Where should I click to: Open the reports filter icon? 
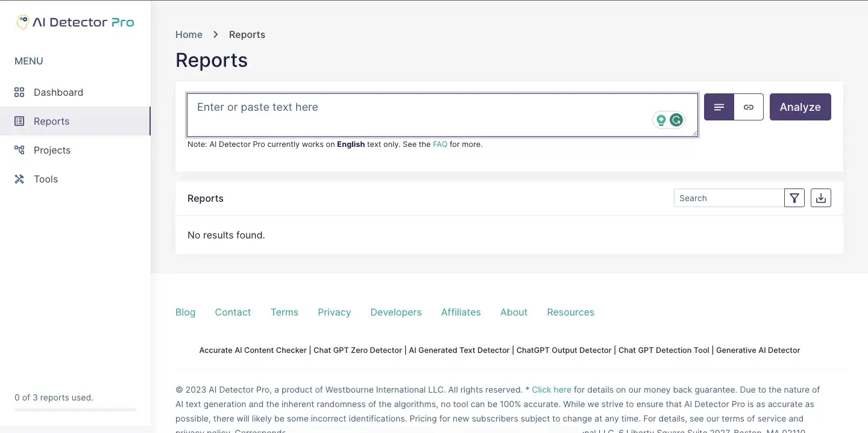click(x=794, y=198)
